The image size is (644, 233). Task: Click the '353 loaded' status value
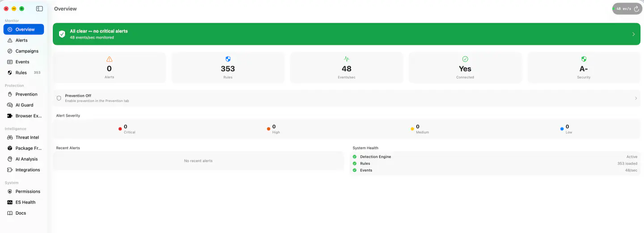[627, 164]
